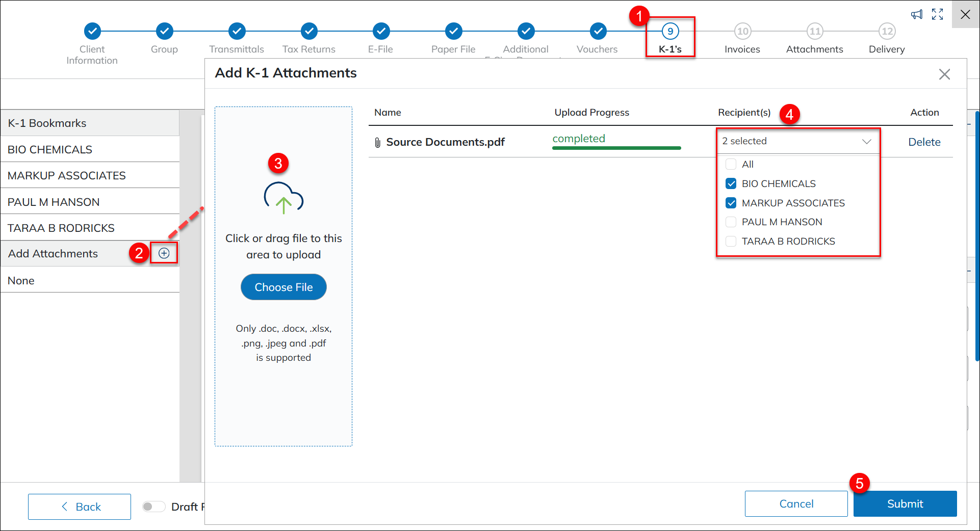Click the Vouchers step checkmark circle
The height and width of the screenshot is (531, 980).
[598, 31]
